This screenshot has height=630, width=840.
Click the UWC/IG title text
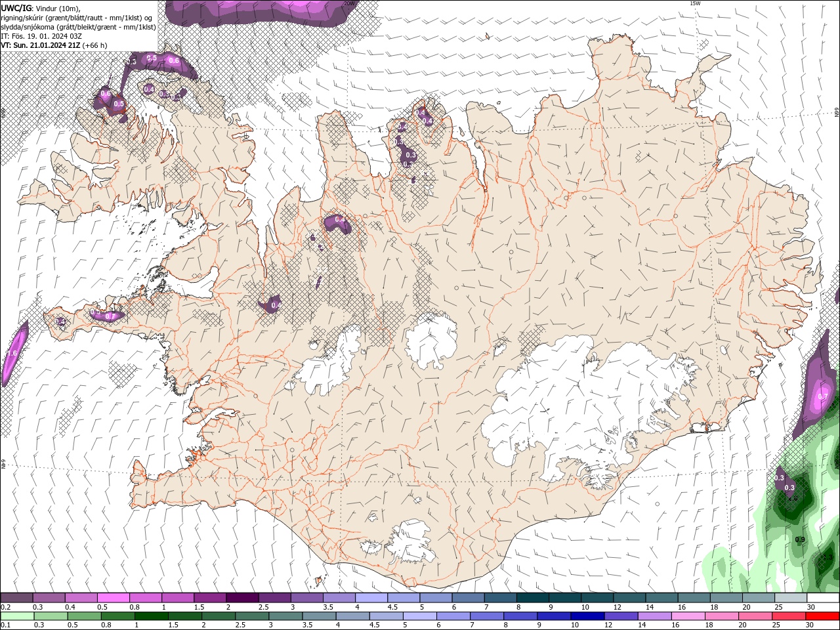[x=16, y=7]
